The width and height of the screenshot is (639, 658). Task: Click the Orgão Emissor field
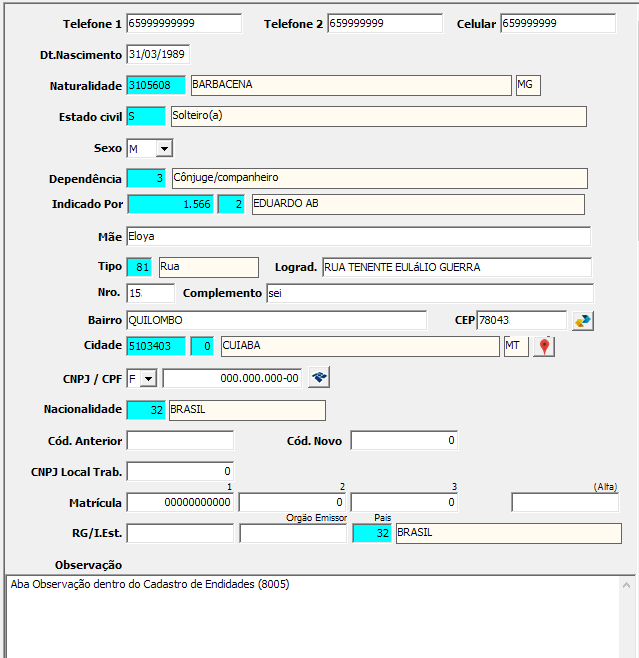pyautogui.click(x=293, y=533)
